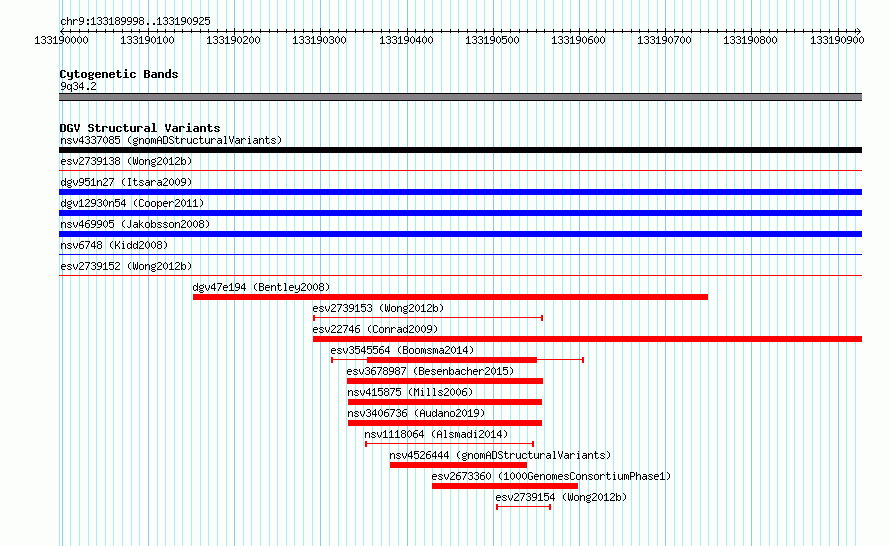
Task: Click ruler coordinate 133190000
Action: [x=61, y=40]
